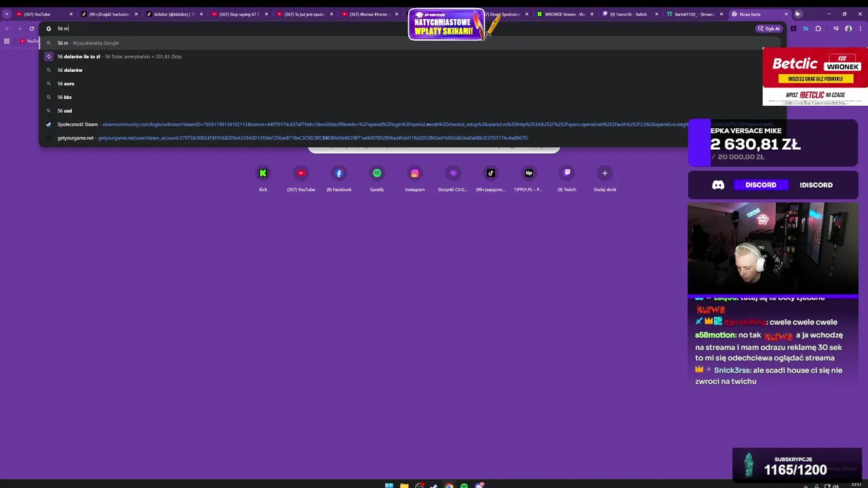Click the 7TV extension icon
This screenshot has height=488, width=868.
805,28
